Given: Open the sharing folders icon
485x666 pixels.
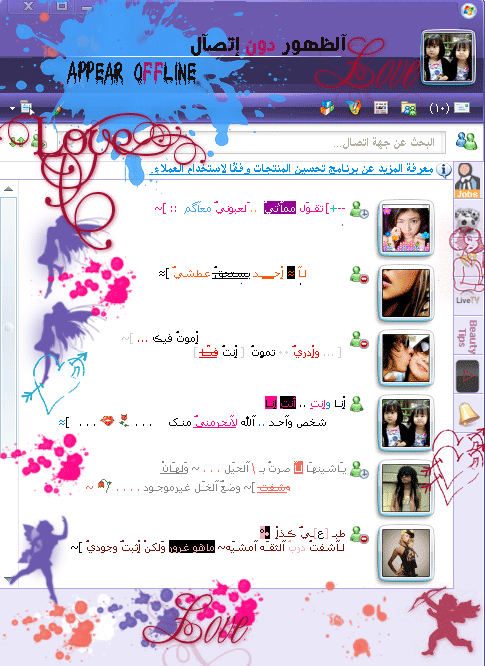Looking at the screenshot, I should [409, 108].
